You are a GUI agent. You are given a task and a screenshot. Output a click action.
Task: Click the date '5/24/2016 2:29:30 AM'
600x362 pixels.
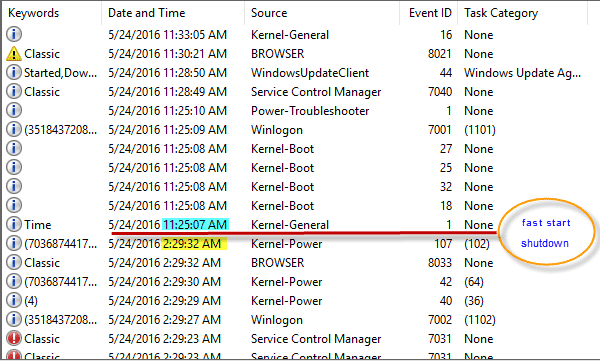point(165,282)
